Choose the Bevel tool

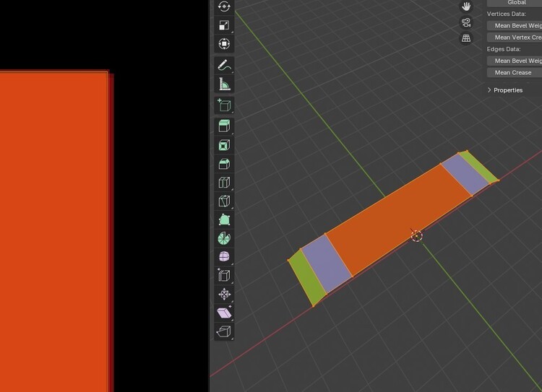coord(224,164)
